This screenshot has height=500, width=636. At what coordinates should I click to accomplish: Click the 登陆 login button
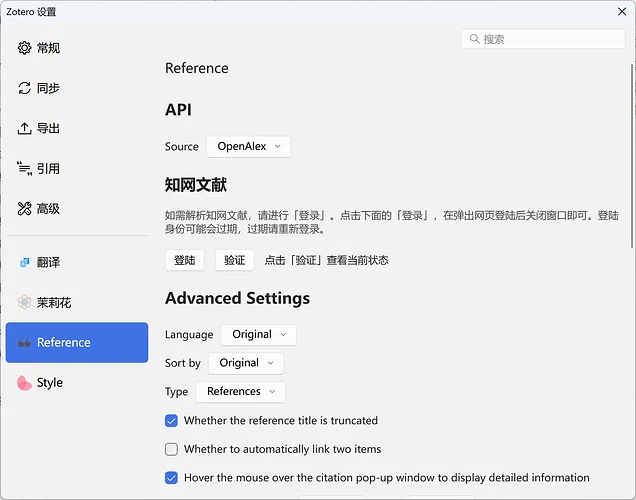pos(185,260)
